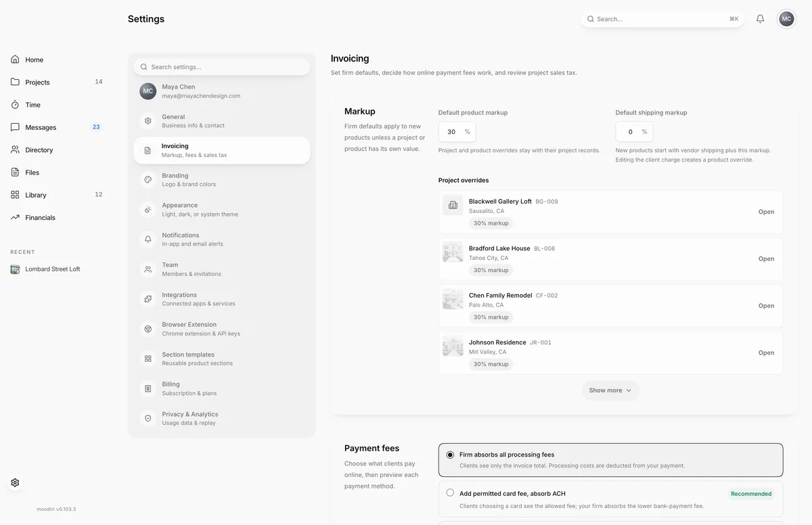The image size is (812, 525).
Task: Click the Recommended badge on card fee option
Action: point(751,494)
